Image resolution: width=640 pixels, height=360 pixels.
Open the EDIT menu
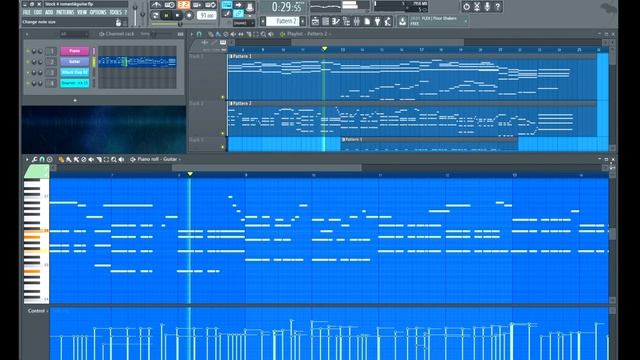click(x=38, y=12)
